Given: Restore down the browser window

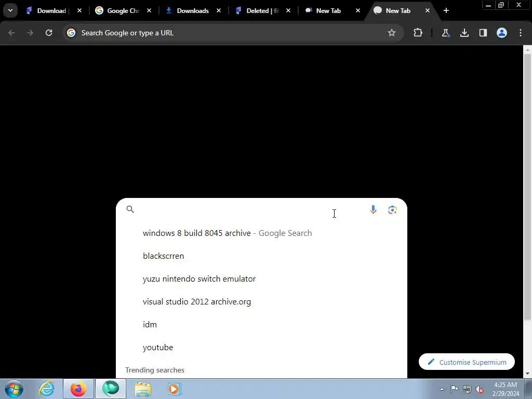Looking at the screenshot, I should tap(501, 5).
